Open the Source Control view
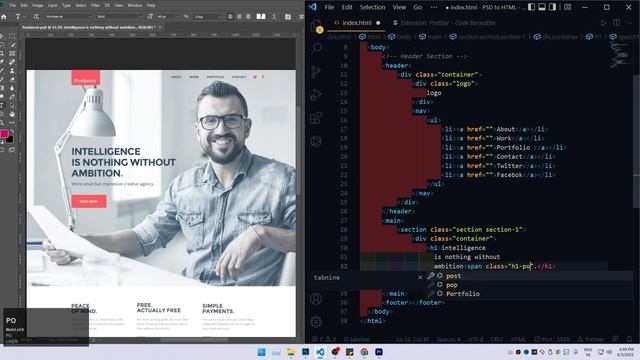 coord(316,72)
